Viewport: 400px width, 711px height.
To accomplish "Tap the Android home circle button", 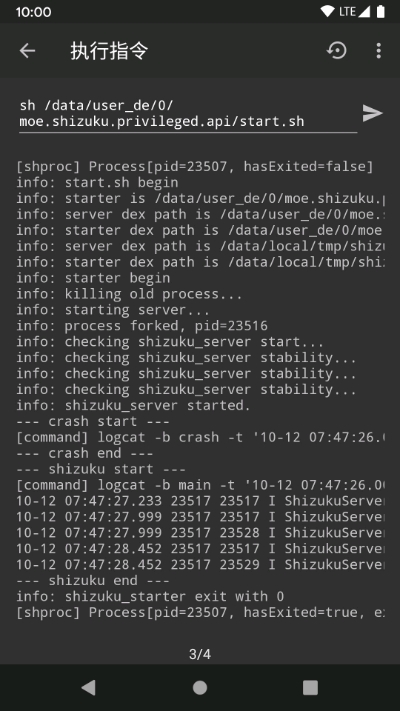I will pyautogui.click(x=200, y=687).
